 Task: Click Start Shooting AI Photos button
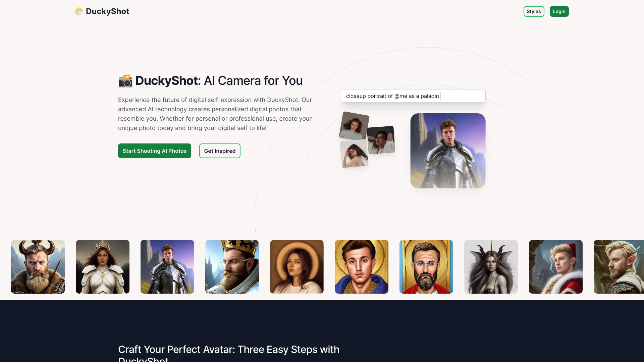tap(154, 150)
